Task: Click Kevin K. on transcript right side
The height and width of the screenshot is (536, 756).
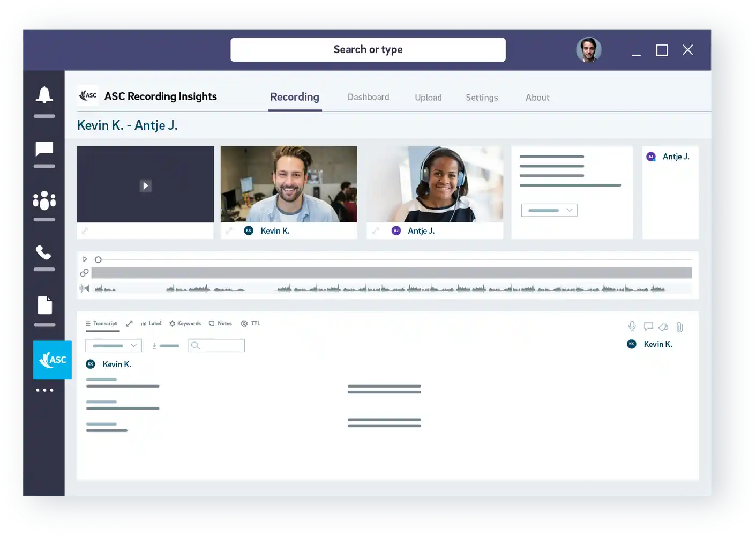Action: point(658,344)
